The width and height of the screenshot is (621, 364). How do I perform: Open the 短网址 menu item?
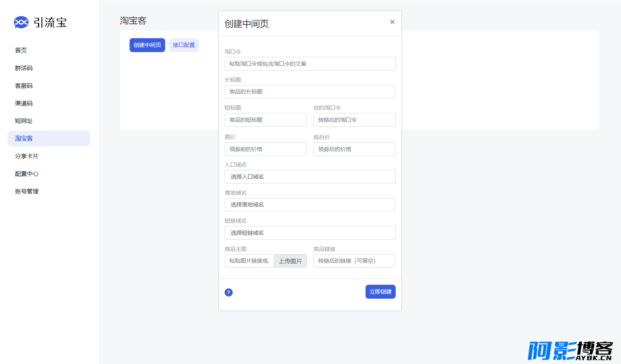(x=24, y=121)
